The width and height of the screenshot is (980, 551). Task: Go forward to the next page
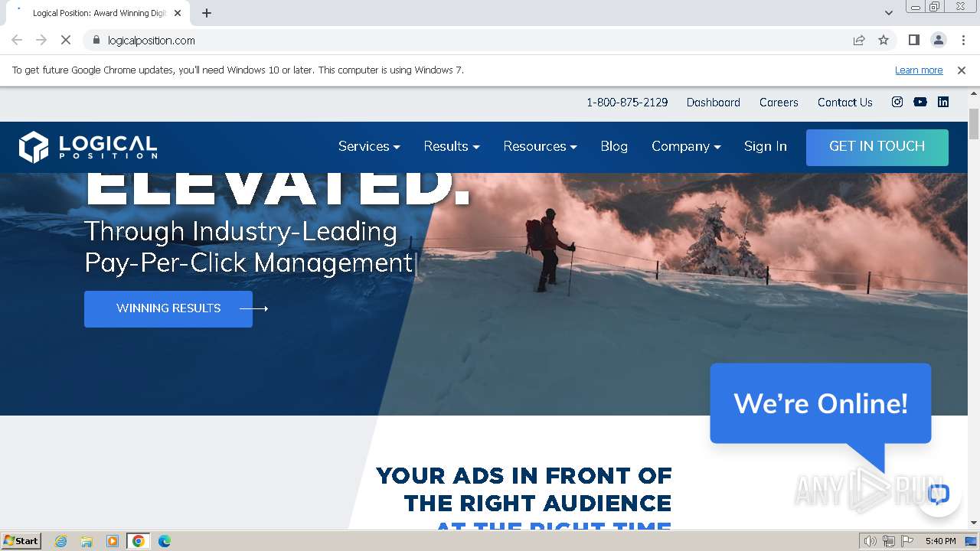click(x=41, y=40)
